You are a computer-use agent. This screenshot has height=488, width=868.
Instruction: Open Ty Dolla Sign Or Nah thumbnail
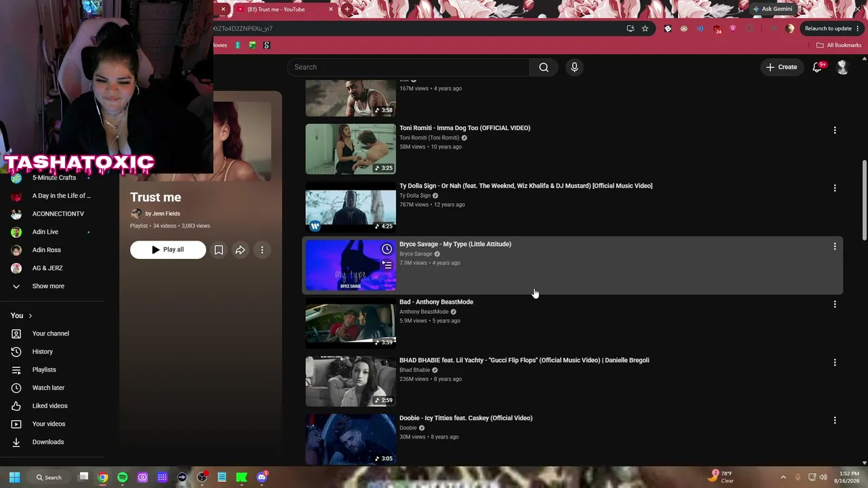(x=351, y=207)
